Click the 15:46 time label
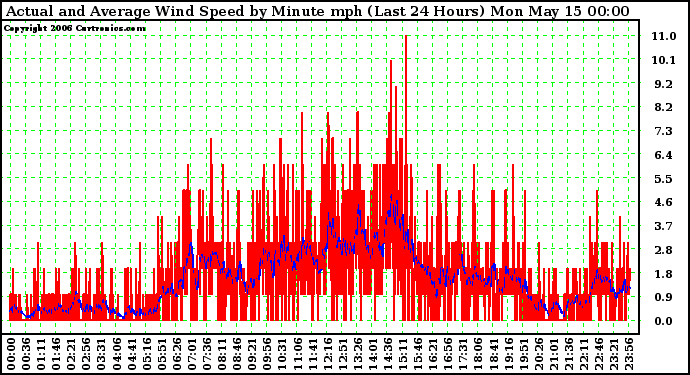Viewport: 690px width, 375px height. [x=417, y=354]
